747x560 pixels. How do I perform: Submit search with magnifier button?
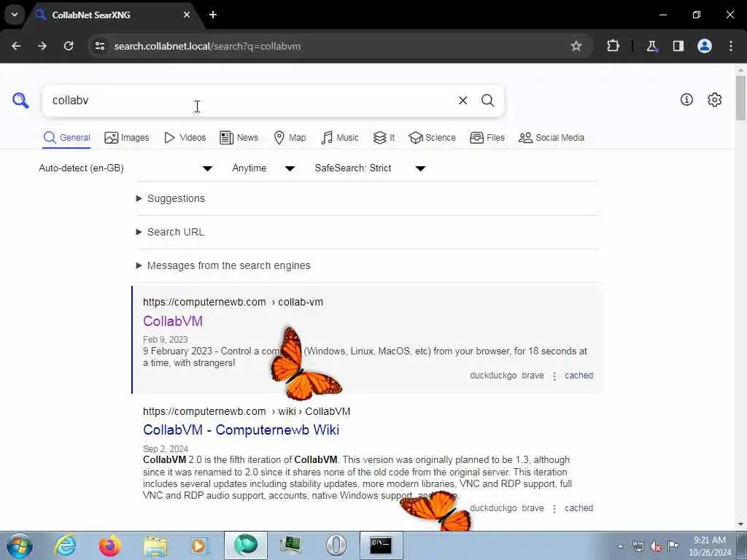point(487,101)
